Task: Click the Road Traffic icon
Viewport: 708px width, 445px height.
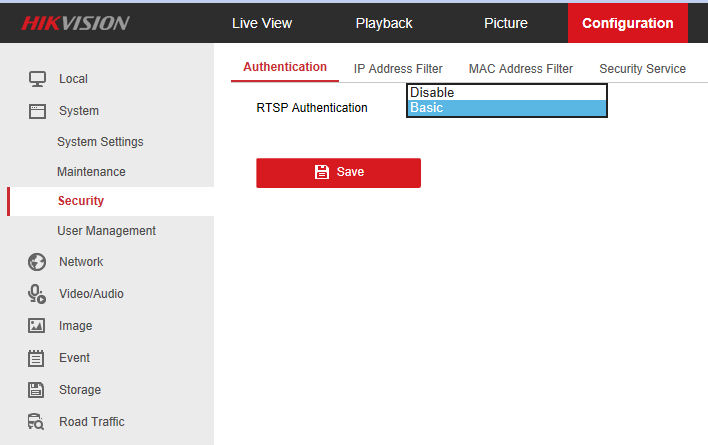Action: point(37,422)
